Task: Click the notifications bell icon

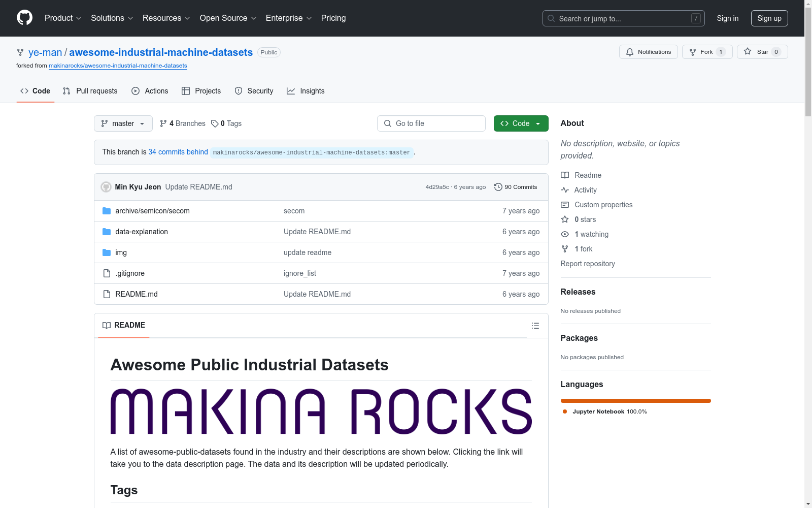Action: click(630, 52)
